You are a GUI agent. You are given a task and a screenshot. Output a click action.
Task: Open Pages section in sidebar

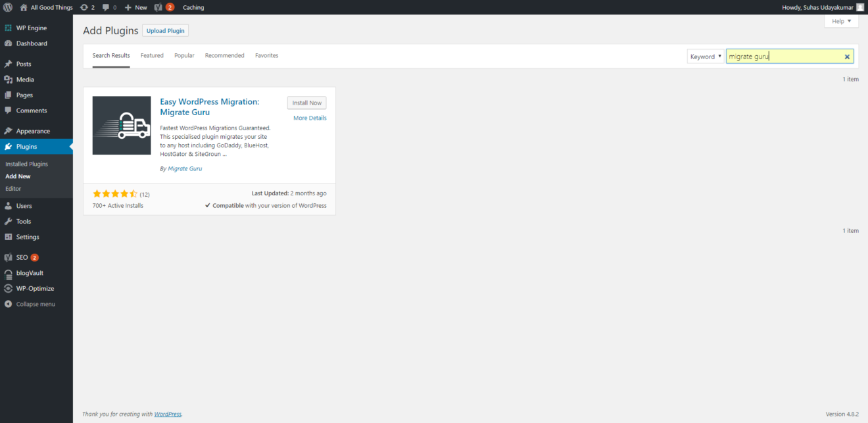coord(36,95)
